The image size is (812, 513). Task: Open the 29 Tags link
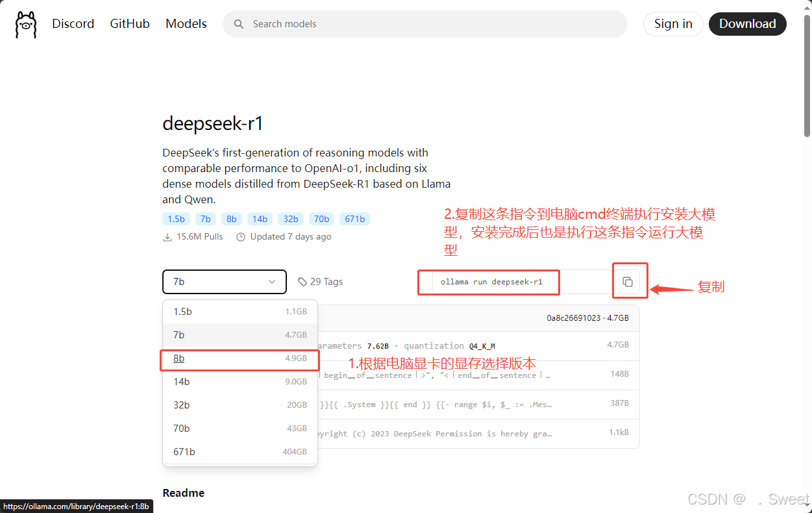(321, 282)
